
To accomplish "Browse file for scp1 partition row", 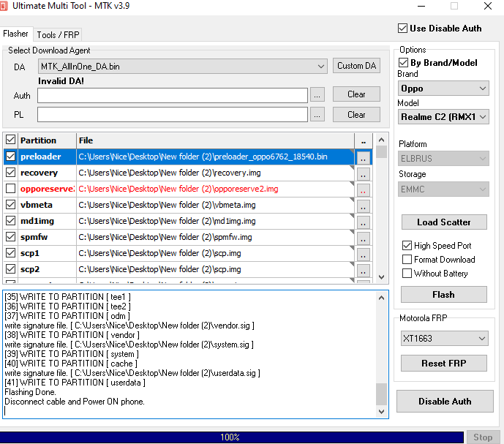I will point(364,255).
